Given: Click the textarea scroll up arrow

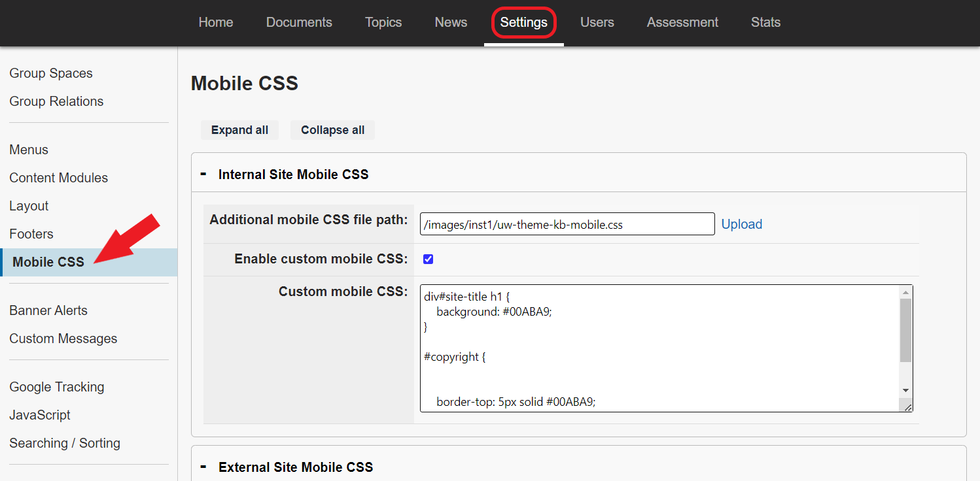Looking at the screenshot, I should pos(906,292).
